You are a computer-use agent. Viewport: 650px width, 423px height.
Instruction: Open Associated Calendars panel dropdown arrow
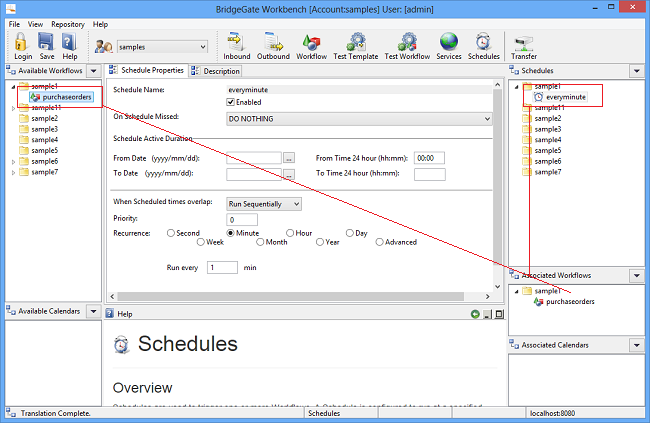[637, 345]
